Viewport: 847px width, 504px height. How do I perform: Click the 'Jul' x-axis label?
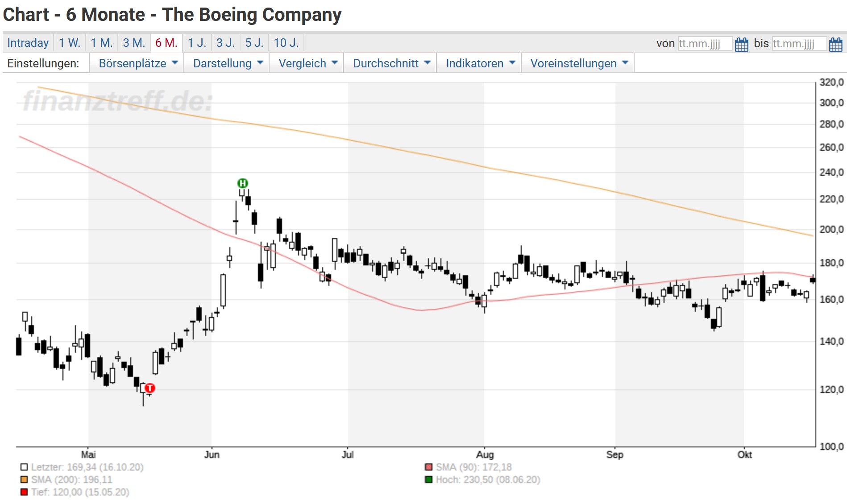pos(348,454)
